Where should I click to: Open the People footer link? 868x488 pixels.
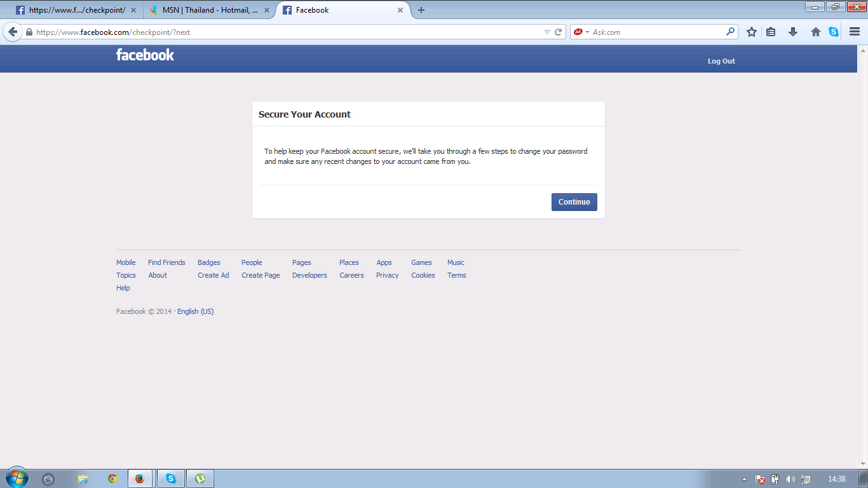point(252,262)
